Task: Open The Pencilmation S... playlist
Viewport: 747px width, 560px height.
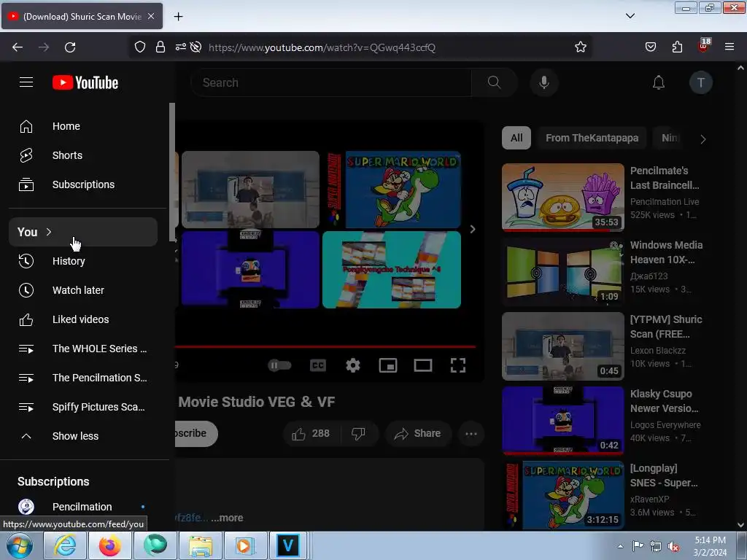Action: pos(83,378)
